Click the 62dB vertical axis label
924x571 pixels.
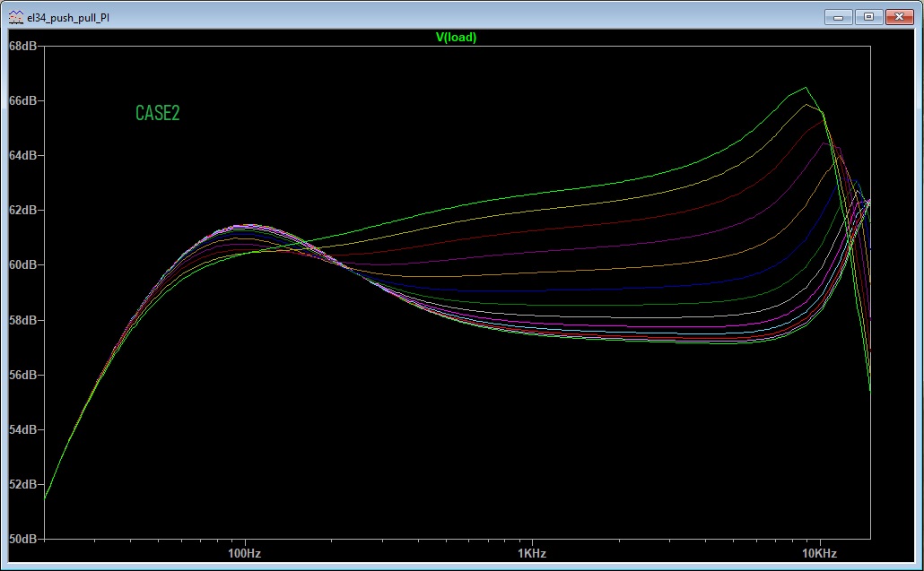[x=23, y=210]
